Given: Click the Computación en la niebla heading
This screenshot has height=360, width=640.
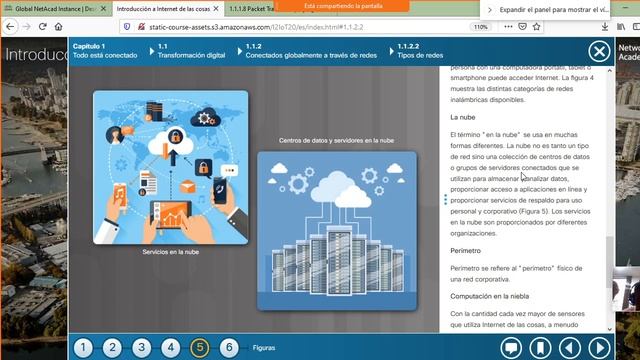Looking at the screenshot, I should pyautogui.click(x=490, y=296).
